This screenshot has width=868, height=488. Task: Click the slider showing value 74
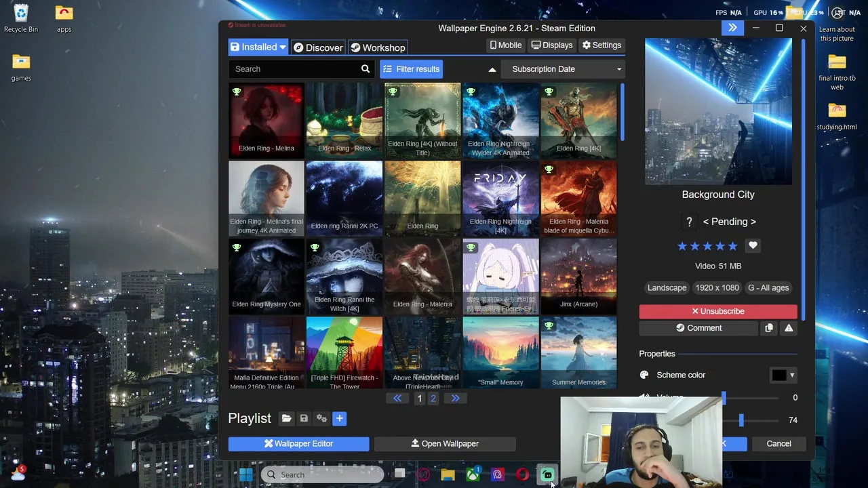(x=741, y=420)
